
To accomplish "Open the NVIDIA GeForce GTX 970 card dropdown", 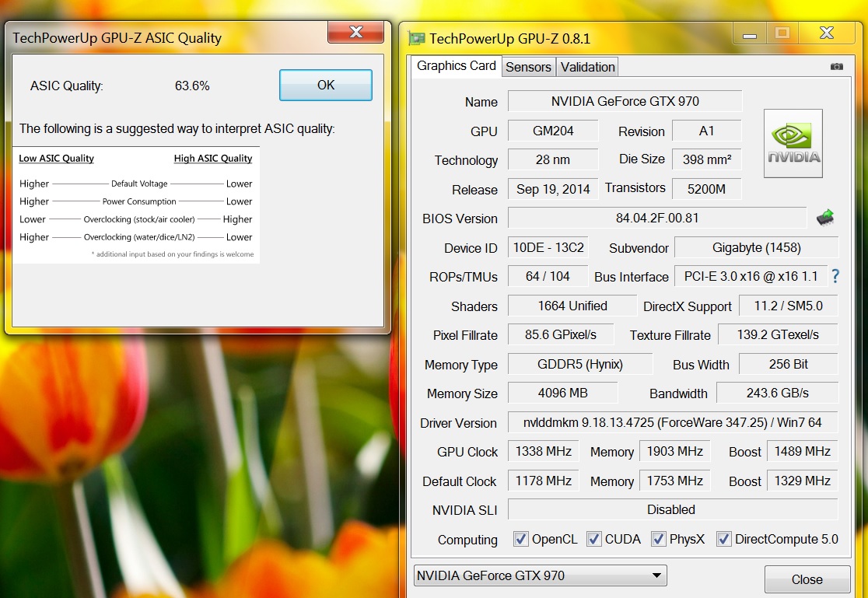I will pos(541,576).
